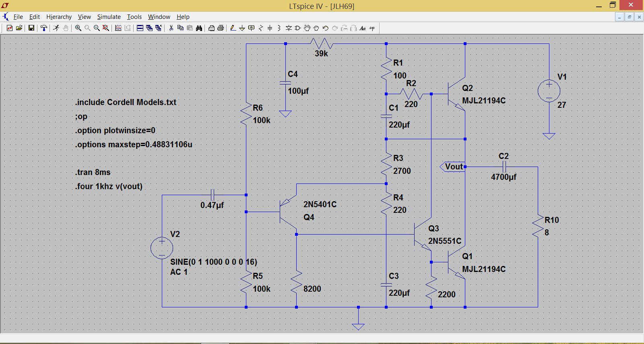Click the Zoom to Fit icon
This screenshot has width=644, height=344.
coord(105,28)
